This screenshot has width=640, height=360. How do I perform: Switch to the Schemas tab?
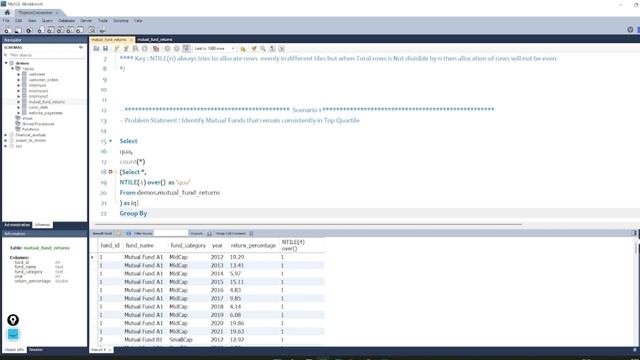coord(42,225)
